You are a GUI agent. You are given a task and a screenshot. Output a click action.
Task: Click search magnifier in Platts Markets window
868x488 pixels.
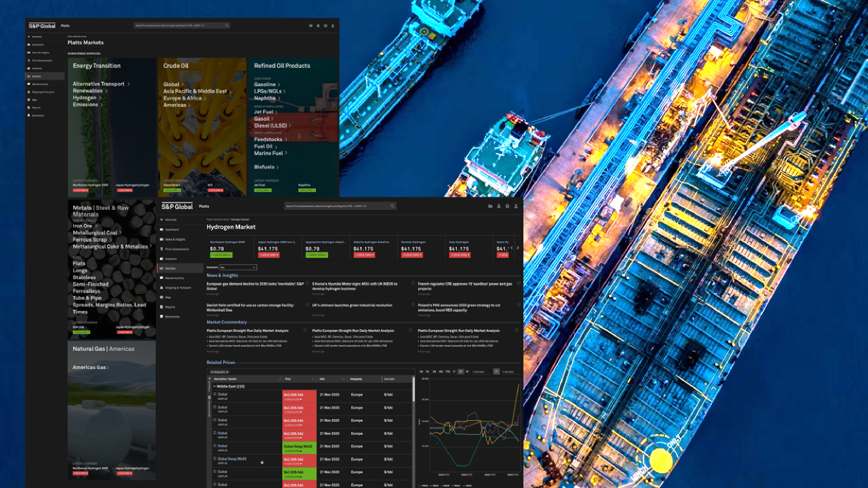click(226, 25)
